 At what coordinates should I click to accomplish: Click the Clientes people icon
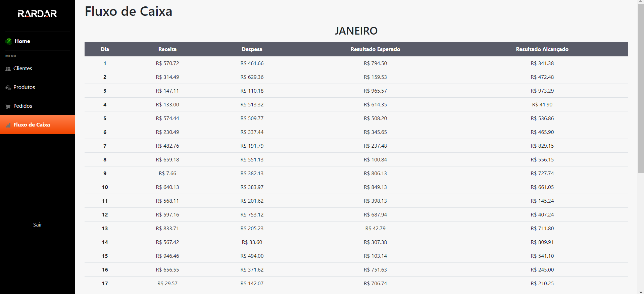tap(8, 68)
